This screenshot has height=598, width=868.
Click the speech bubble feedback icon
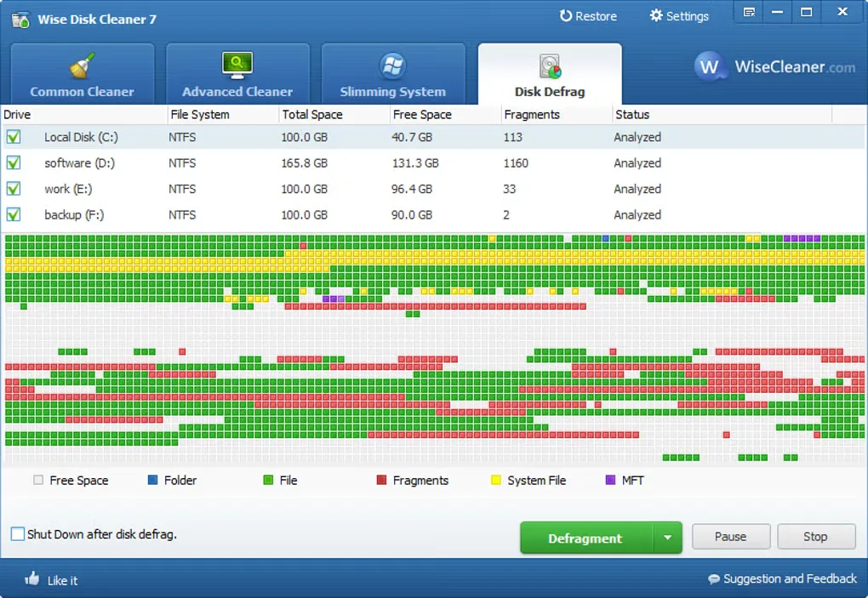[714, 579]
